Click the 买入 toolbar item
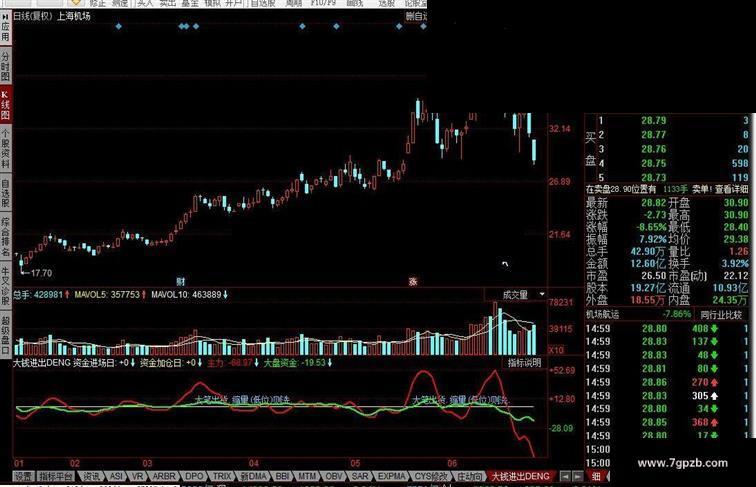This screenshot has height=487, width=756. tap(145, 3)
